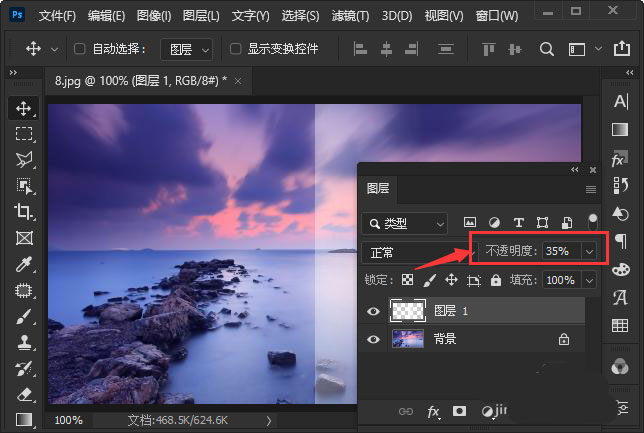Image resolution: width=644 pixels, height=433 pixels.
Task: Click the search icon in the options bar
Action: click(x=547, y=49)
